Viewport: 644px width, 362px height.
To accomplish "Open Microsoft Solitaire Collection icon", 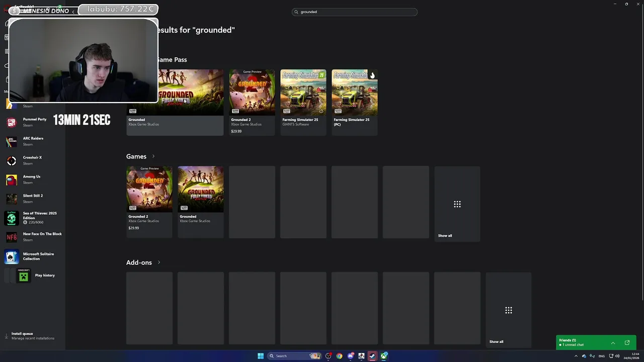I will click(x=12, y=256).
